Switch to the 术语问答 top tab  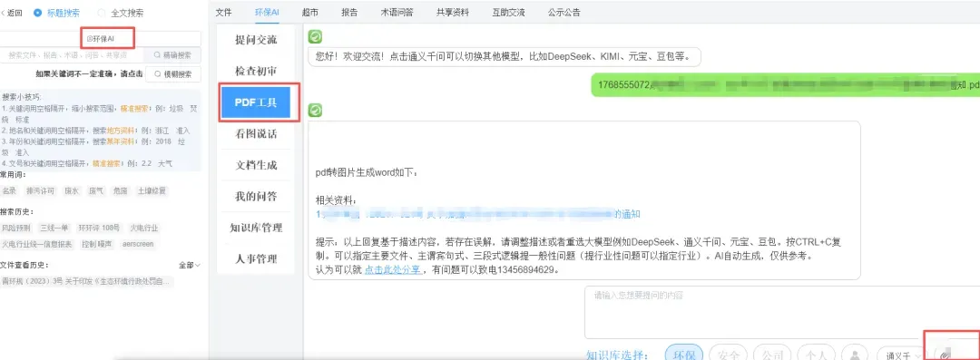coord(397,12)
